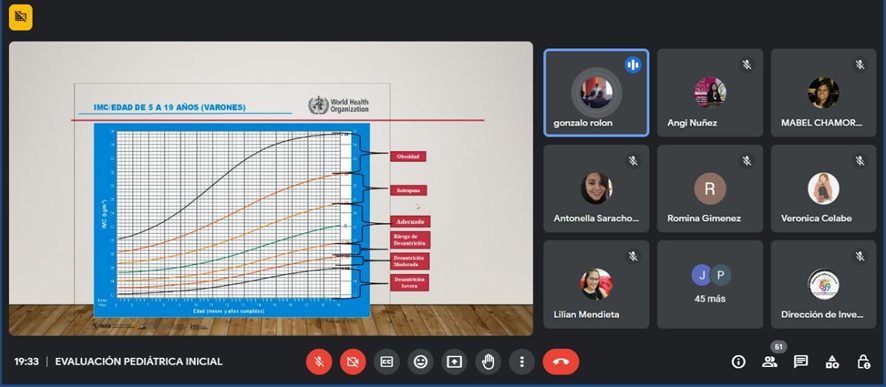The image size is (886, 387).
Task: Open meeting details info icon
Action: pos(738,362)
